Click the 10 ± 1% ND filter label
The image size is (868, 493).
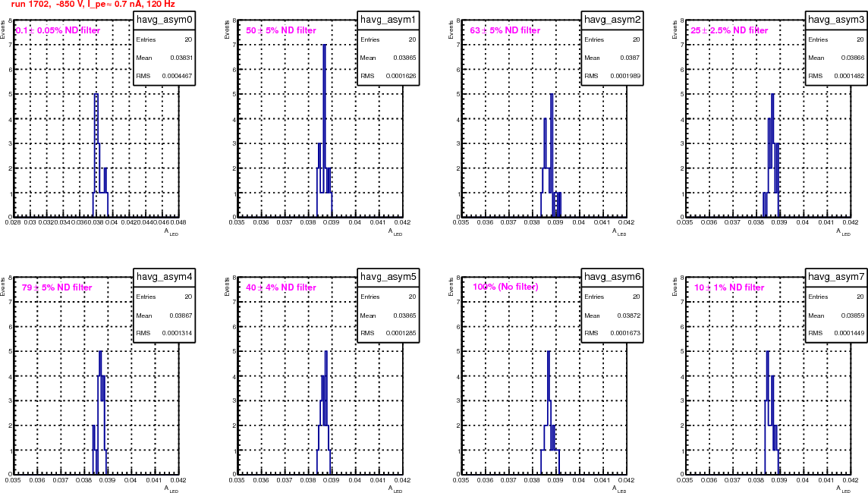coord(729,287)
